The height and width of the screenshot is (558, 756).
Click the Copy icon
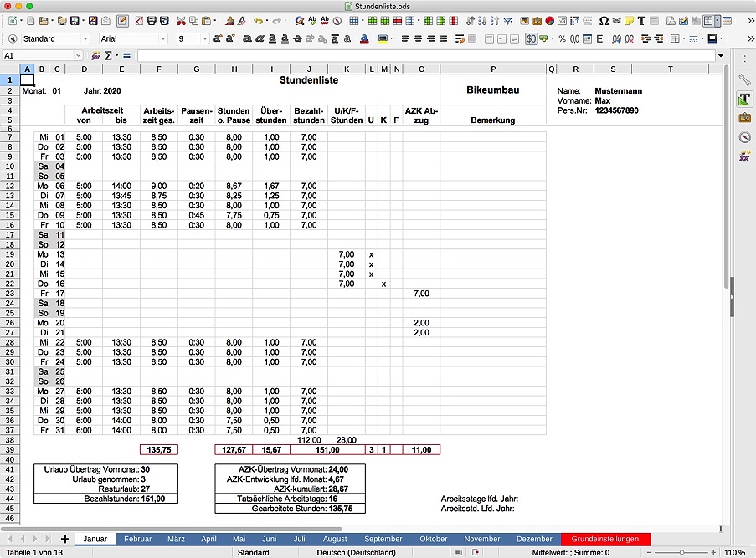point(193,21)
